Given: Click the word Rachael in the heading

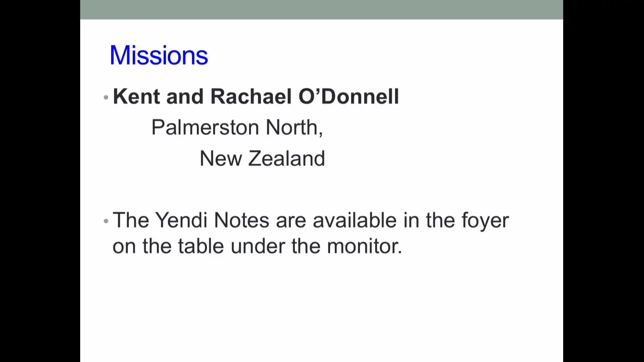Looking at the screenshot, I should [x=251, y=97].
